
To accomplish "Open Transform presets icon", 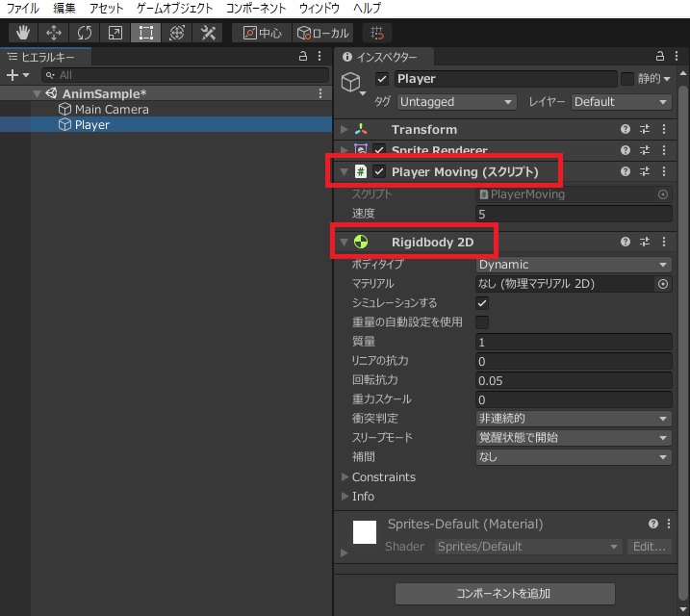I will pyautogui.click(x=645, y=129).
